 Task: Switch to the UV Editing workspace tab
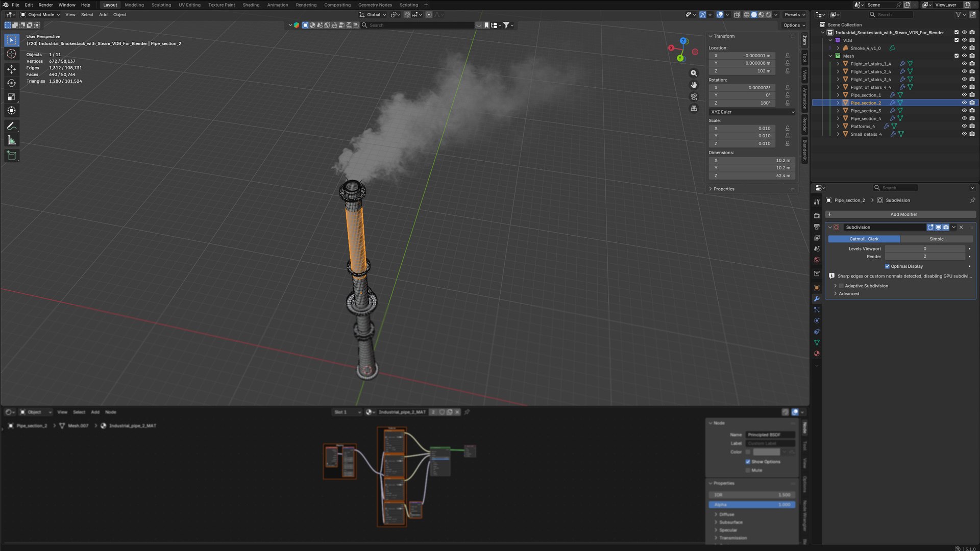[189, 5]
